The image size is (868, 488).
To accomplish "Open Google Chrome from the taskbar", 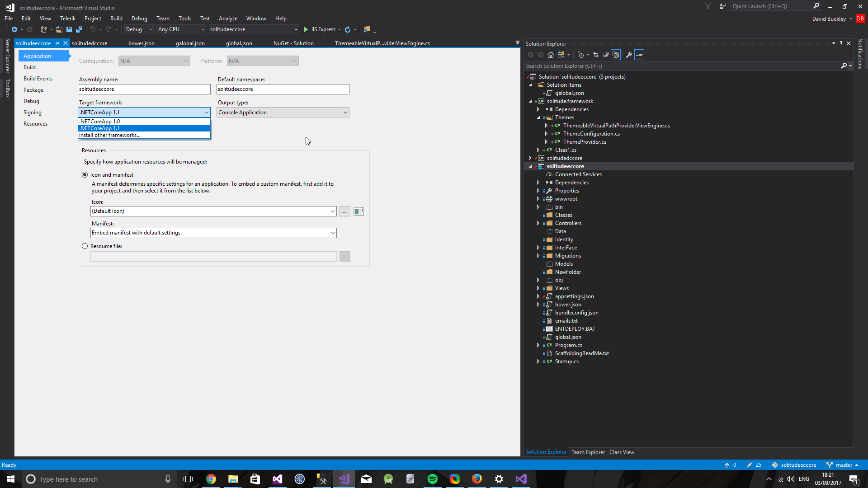I will 211,479.
